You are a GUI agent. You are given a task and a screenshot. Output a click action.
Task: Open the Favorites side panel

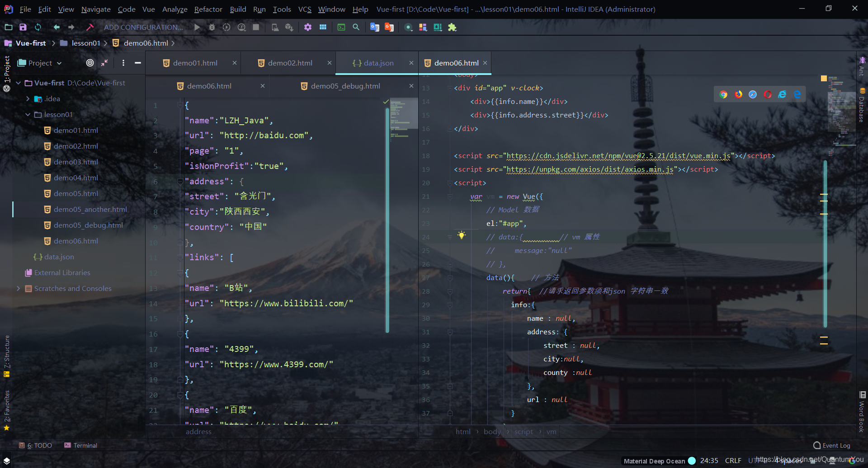coord(7,410)
